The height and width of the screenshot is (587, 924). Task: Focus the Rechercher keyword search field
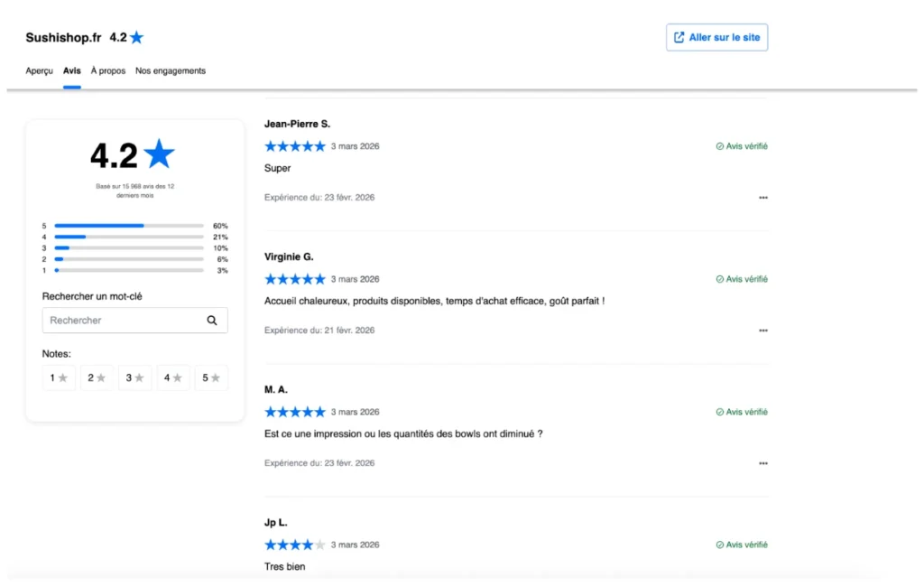pos(122,321)
